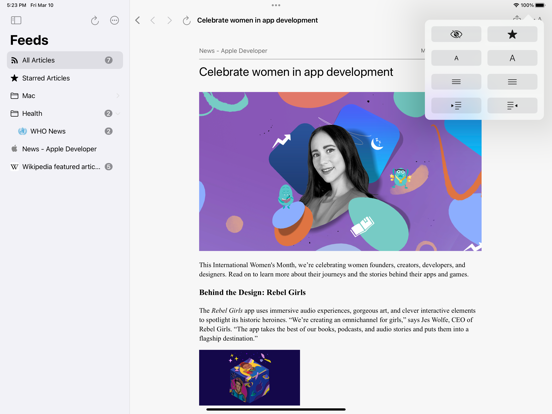Go to the previous article
The width and height of the screenshot is (552, 414).
(153, 20)
